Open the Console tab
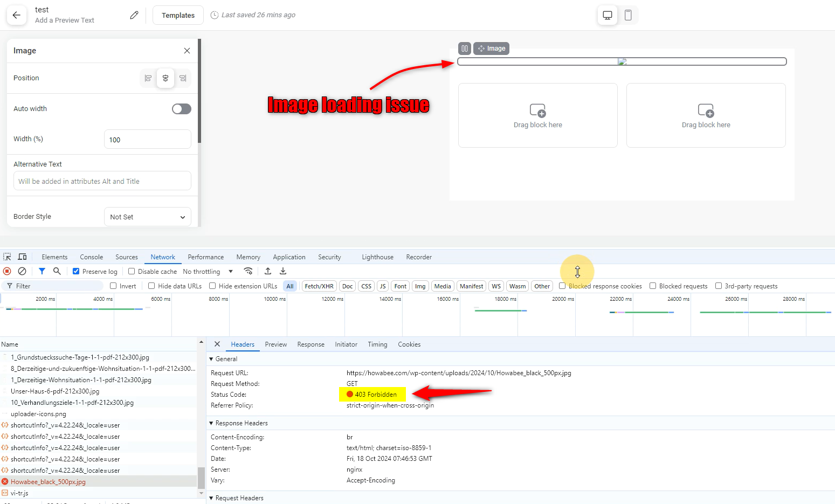 (92, 257)
